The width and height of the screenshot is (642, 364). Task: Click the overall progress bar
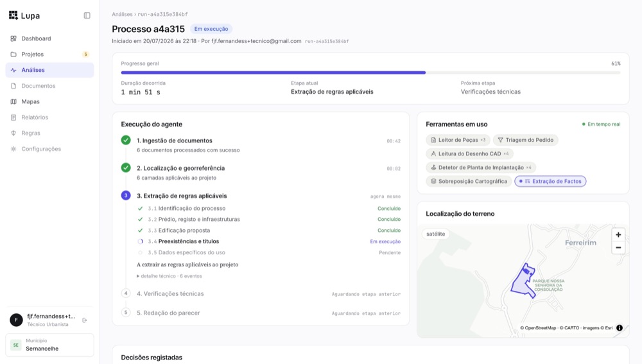[370, 73]
